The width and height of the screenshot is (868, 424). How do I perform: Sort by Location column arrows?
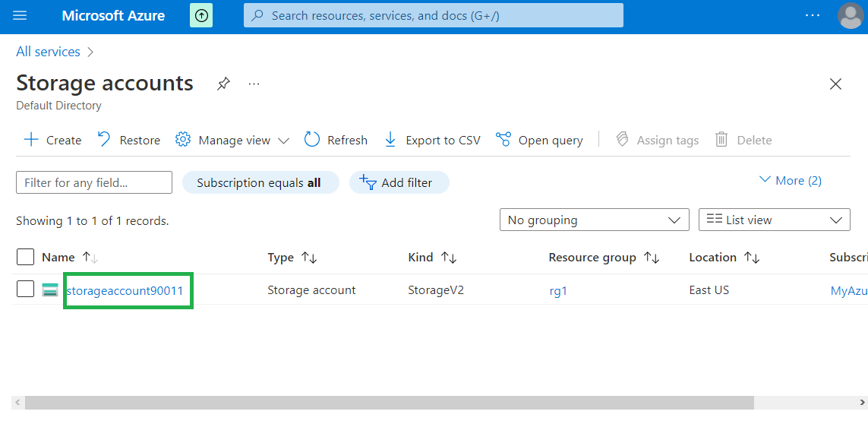(752, 258)
